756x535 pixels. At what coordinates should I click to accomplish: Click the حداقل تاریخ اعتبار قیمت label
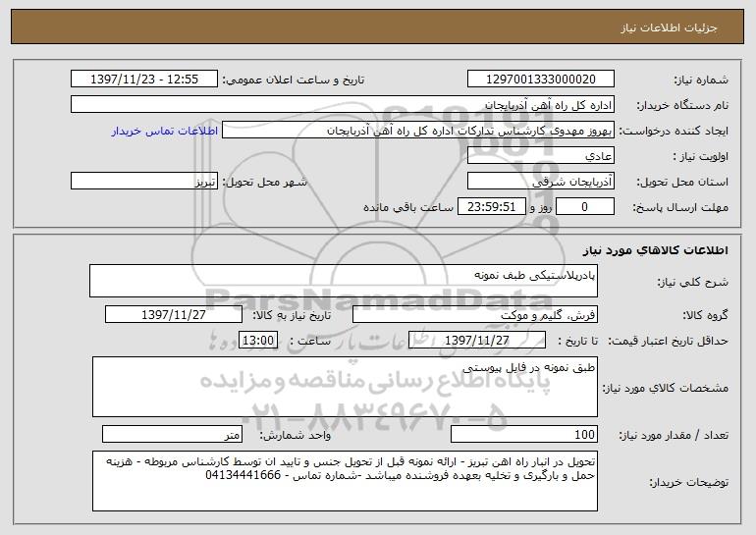668,342
